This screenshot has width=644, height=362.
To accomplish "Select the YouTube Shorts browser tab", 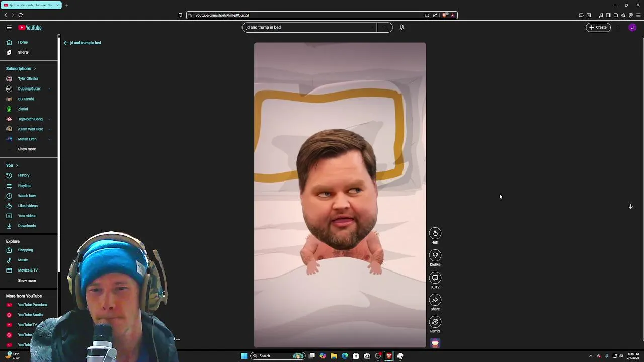I will (30, 5).
